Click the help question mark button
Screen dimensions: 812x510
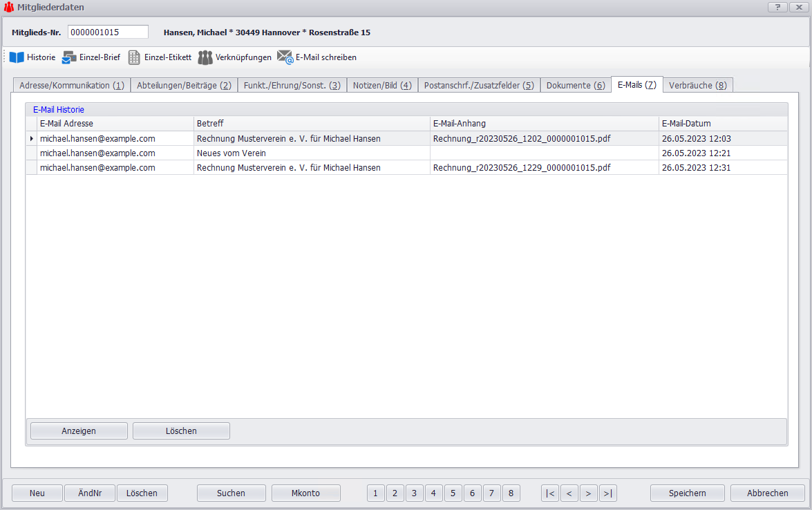coord(777,7)
